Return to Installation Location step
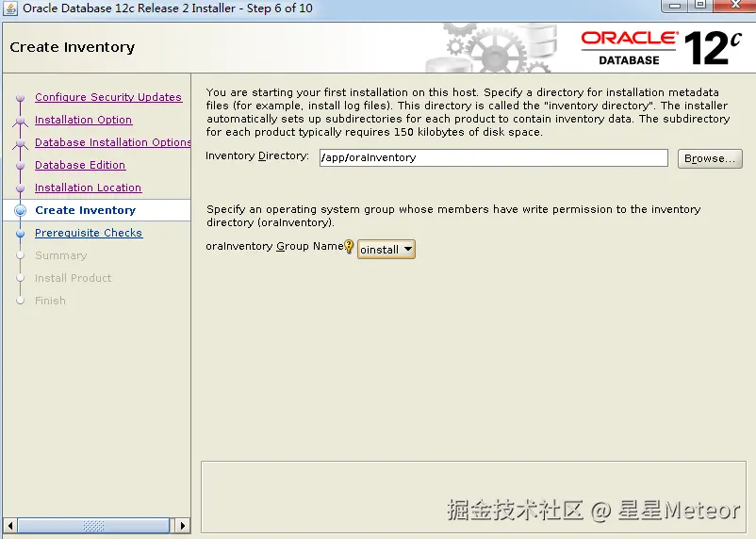 tap(89, 188)
